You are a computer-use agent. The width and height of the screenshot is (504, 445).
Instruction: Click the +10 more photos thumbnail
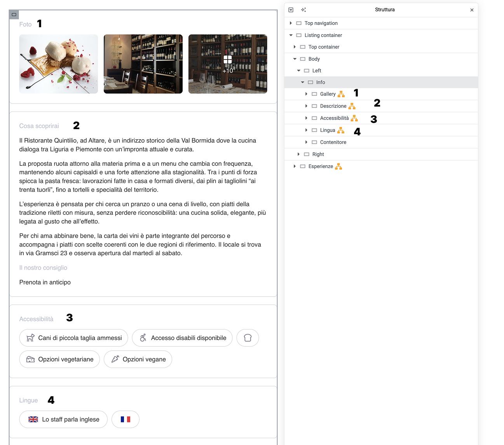[x=228, y=64]
